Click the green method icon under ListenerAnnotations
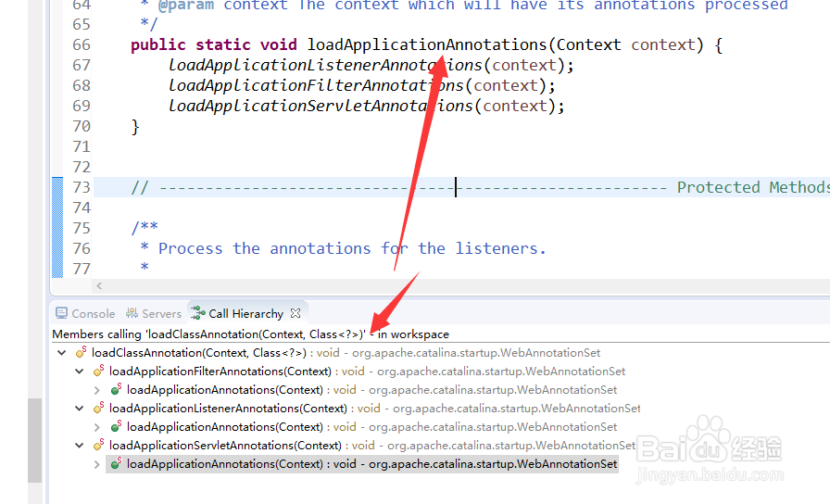The height and width of the screenshot is (504, 830). coord(116,426)
